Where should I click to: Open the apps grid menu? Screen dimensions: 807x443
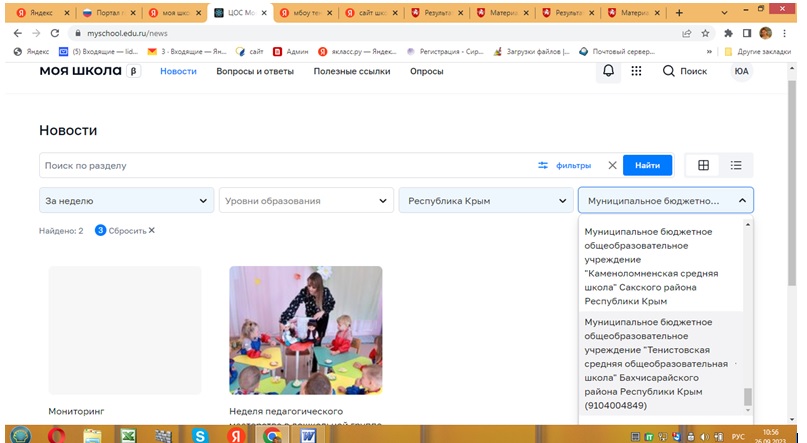pyautogui.click(x=636, y=71)
